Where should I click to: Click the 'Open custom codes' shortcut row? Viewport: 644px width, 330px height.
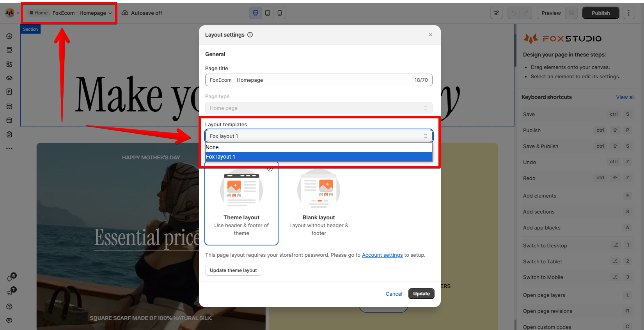pyautogui.click(x=578, y=326)
